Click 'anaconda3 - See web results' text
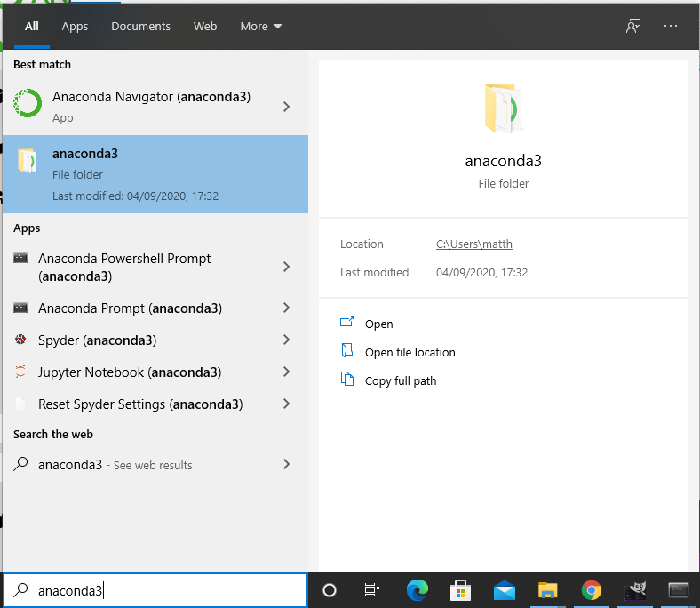 115,465
